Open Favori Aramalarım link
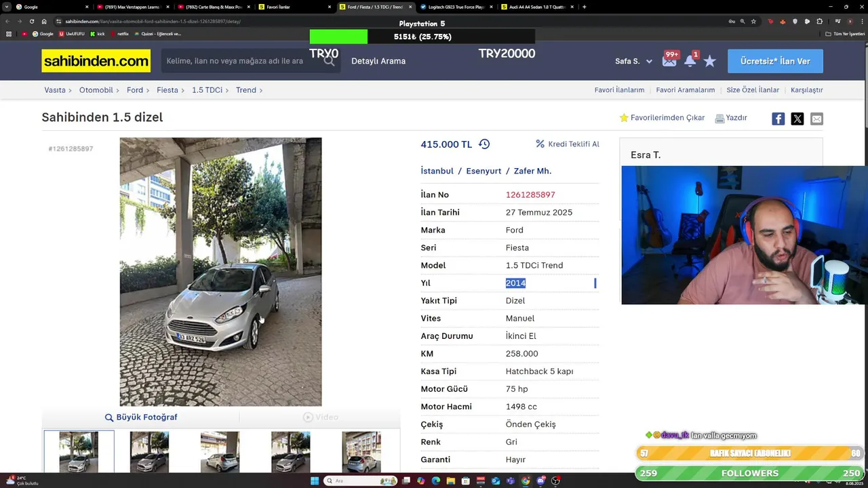 coord(685,89)
